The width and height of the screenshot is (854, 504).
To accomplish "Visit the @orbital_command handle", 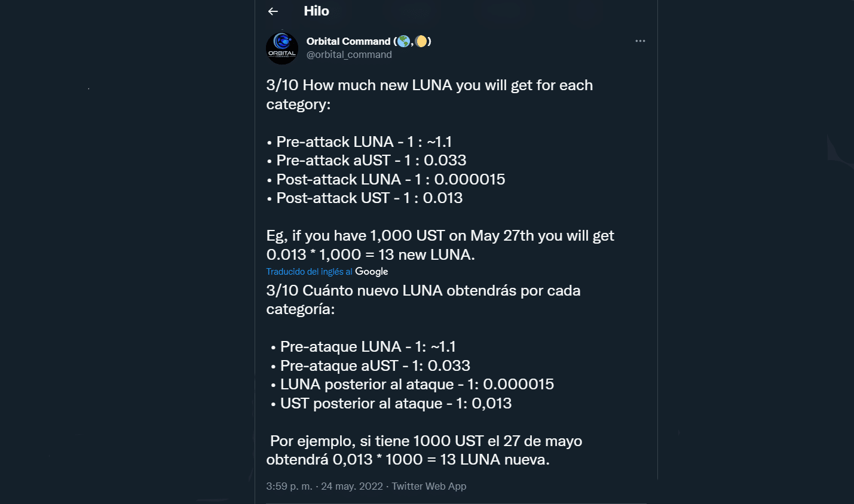I will pos(349,54).
